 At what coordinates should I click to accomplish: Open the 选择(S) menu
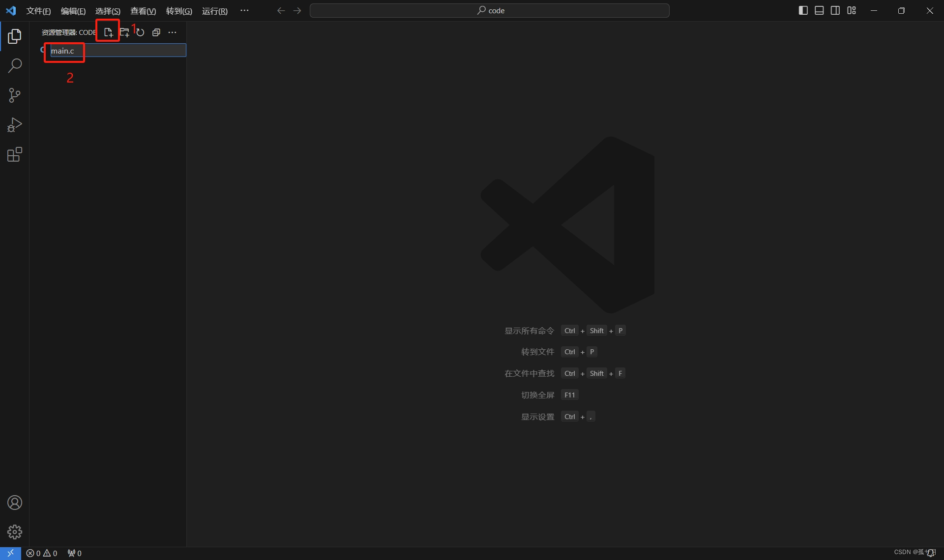(108, 11)
